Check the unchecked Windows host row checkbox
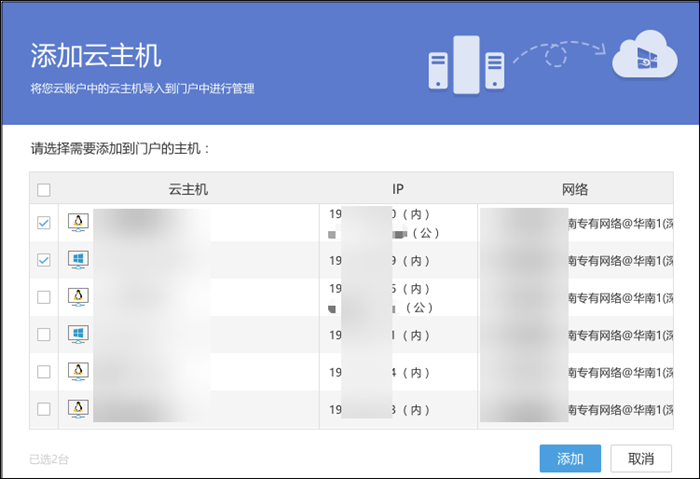 tap(44, 334)
